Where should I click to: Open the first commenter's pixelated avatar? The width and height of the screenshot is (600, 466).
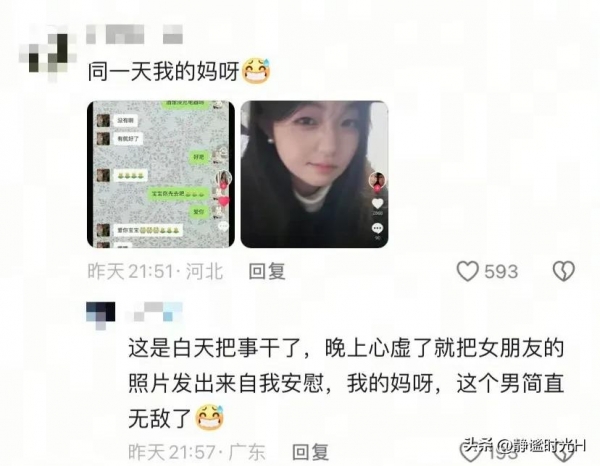click(x=49, y=54)
